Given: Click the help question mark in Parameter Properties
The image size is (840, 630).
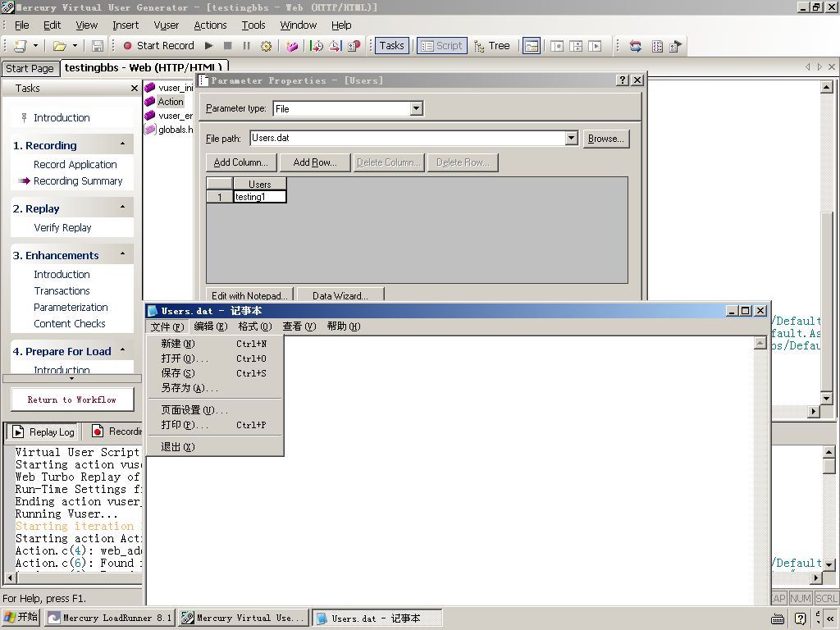Looking at the screenshot, I should pos(623,80).
